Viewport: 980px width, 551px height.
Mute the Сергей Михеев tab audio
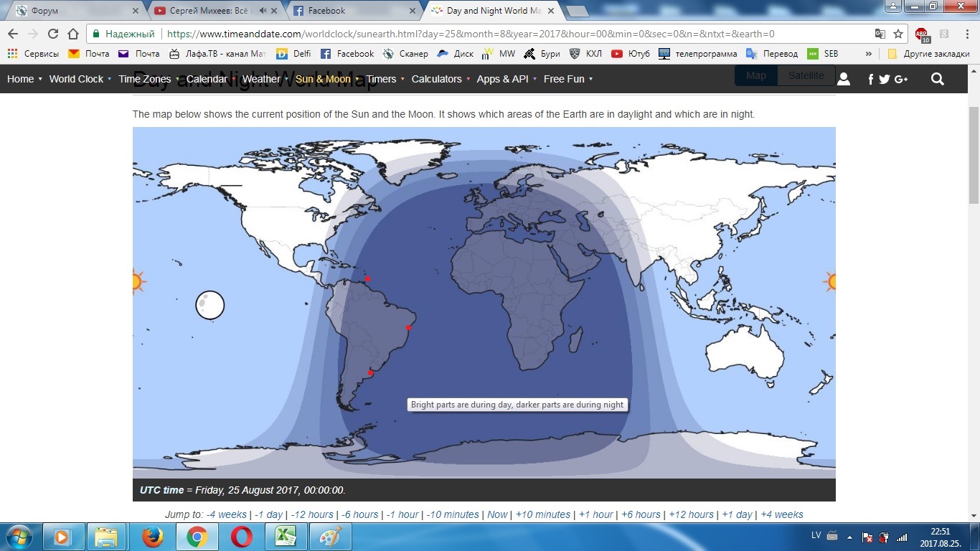tap(263, 11)
